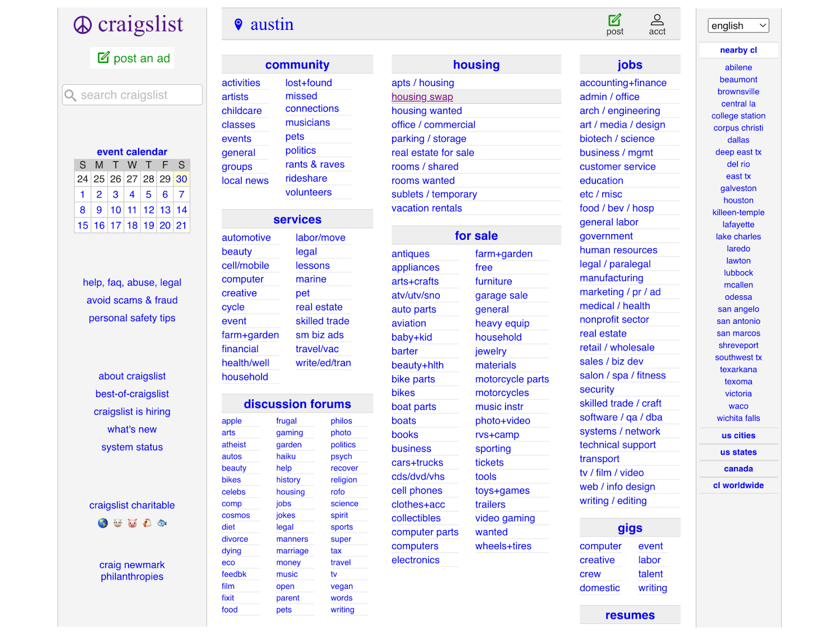This screenshot has height=635, width=840.
Task: Click the location pin beside austin
Action: point(239,24)
